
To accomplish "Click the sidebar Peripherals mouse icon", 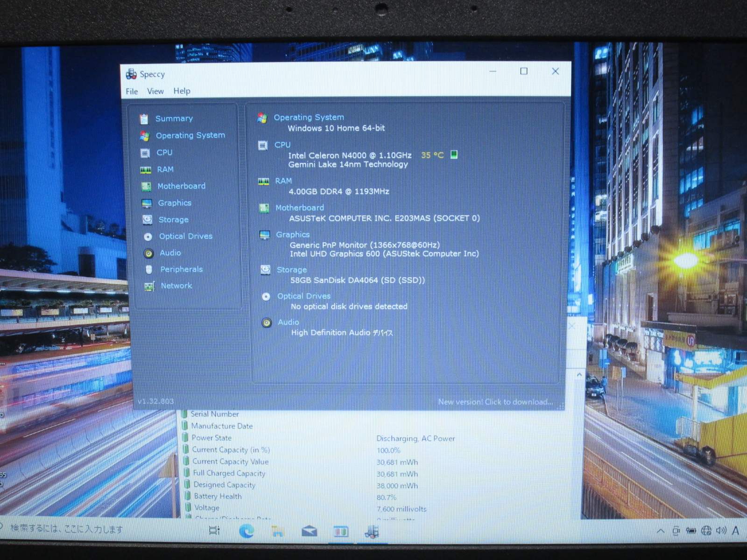I will click(149, 270).
